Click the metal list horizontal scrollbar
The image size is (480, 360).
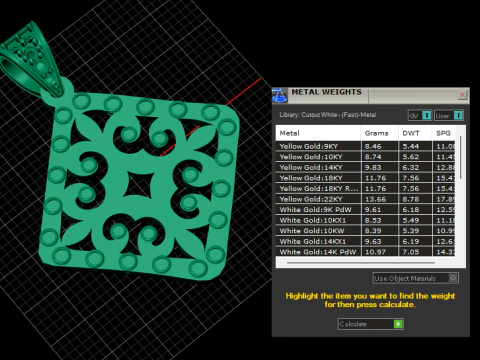[361, 263]
